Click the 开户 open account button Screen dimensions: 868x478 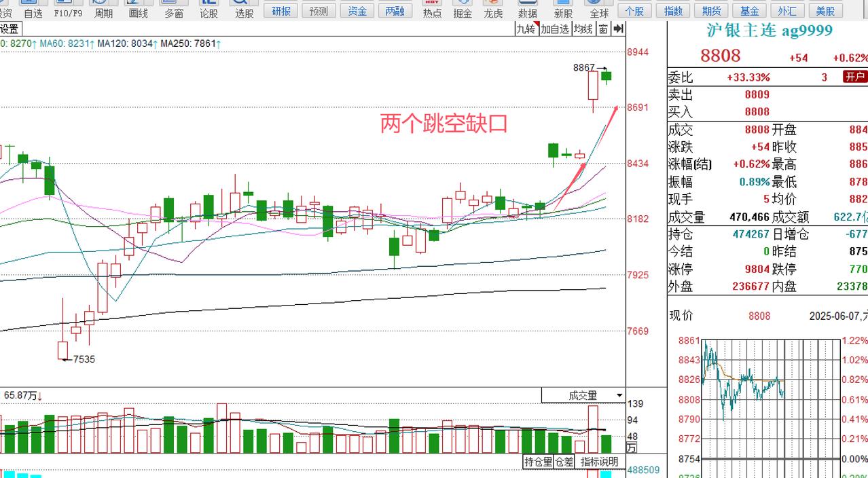[x=855, y=77]
